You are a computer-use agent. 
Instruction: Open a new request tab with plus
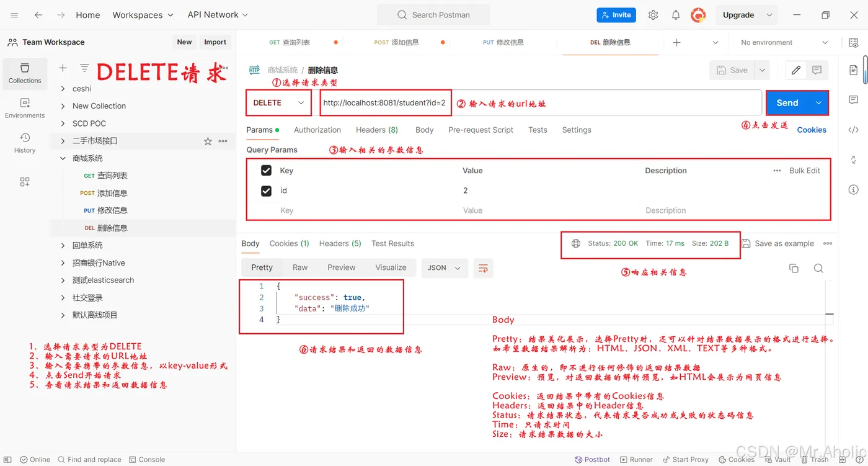click(x=676, y=42)
